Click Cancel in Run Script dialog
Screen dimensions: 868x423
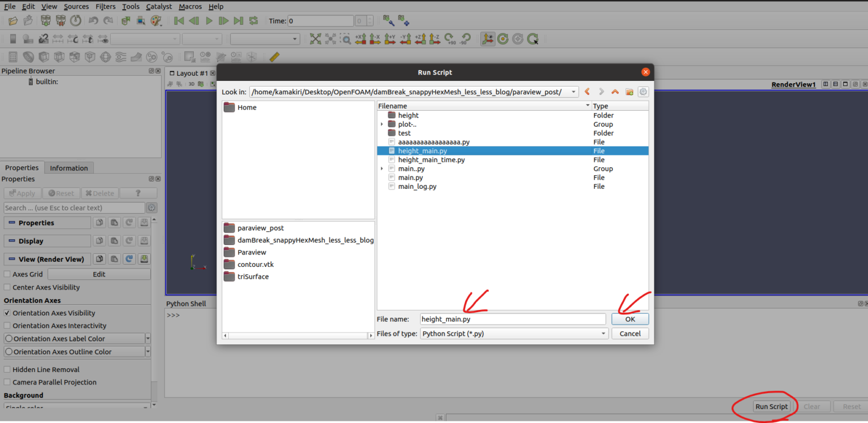[630, 334]
